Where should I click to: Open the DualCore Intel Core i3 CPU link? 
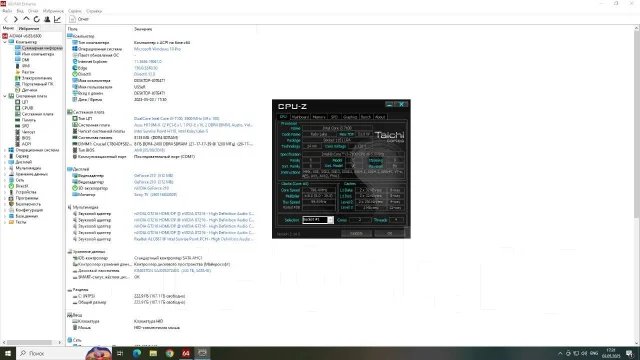click(x=176, y=118)
